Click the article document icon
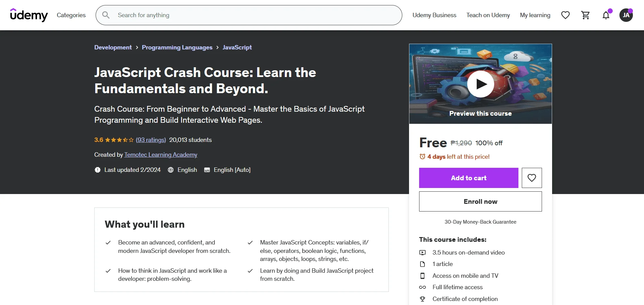The image size is (644, 305). [x=422, y=264]
